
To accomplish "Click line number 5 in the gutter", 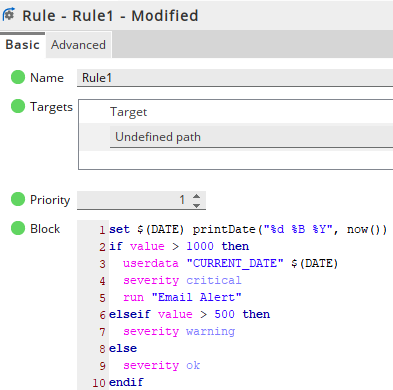I will (x=102, y=298).
